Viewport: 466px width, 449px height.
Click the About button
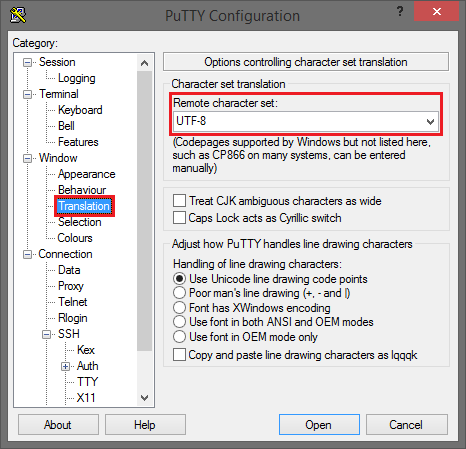coord(58,425)
